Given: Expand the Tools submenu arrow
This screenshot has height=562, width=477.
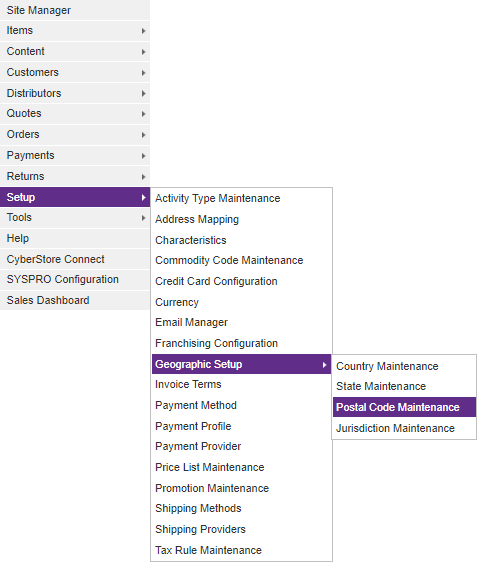Looking at the screenshot, I should (143, 218).
